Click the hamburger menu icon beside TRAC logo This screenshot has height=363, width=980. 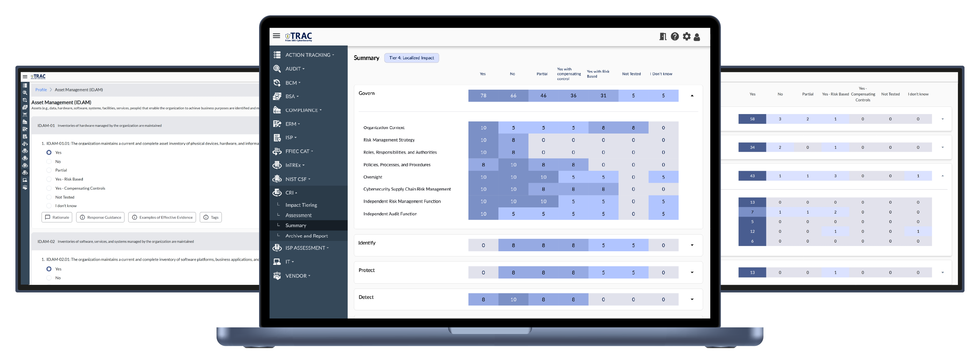[x=276, y=36]
